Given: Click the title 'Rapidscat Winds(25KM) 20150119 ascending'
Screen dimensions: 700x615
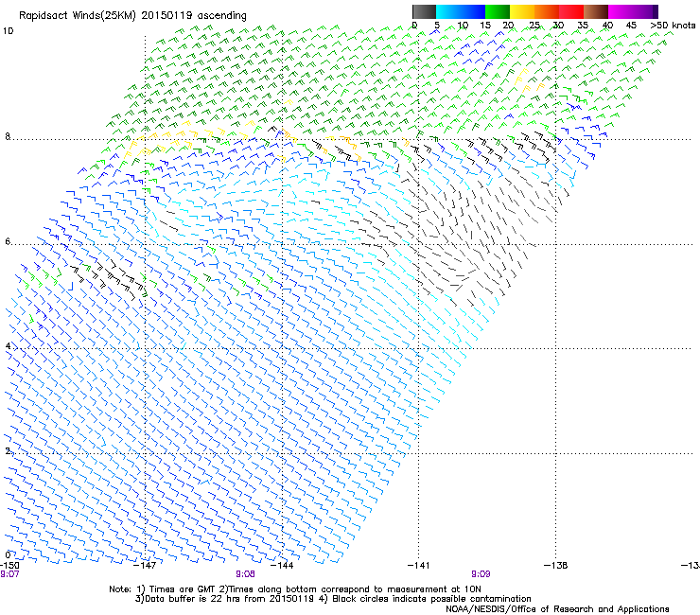Looking at the screenshot, I should click(x=132, y=16).
